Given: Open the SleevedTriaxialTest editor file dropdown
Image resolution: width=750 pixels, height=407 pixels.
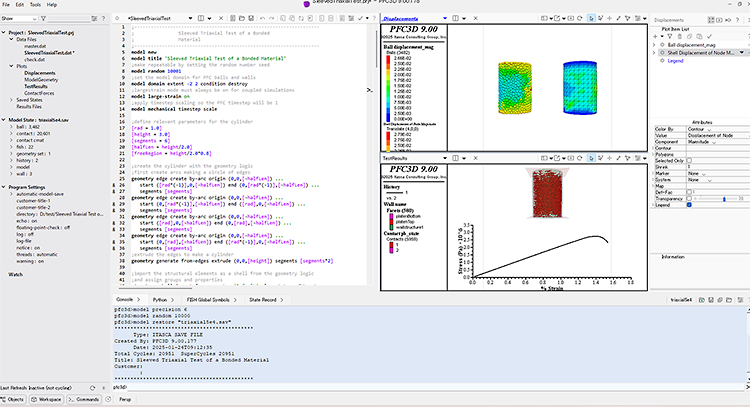Looking at the screenshot, I should click(190, 18).
